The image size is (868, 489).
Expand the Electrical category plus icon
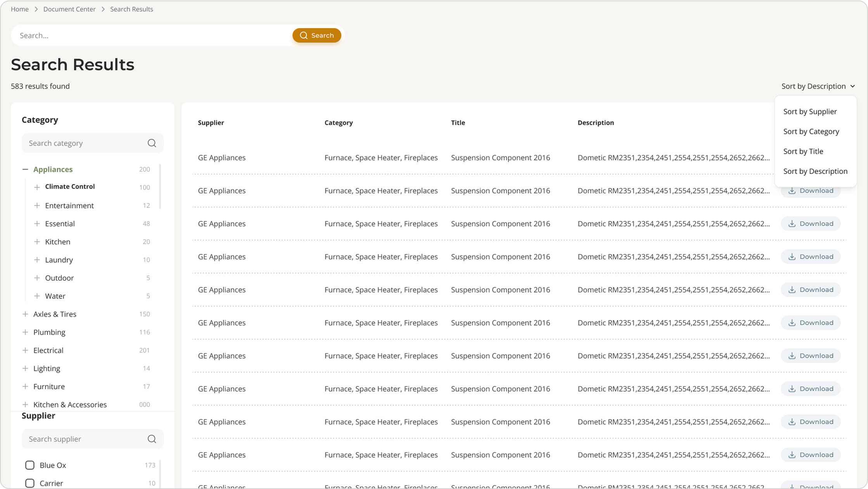click(x=25, y=350)
